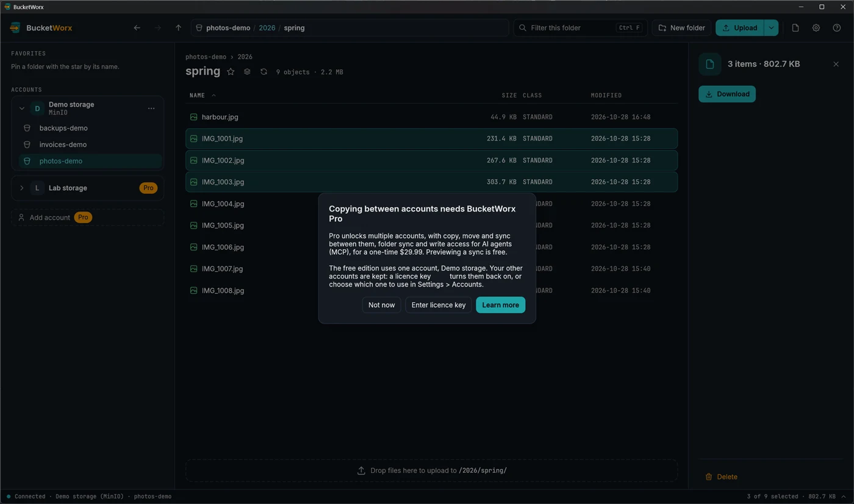Click the stacked layers icon beside spring

(247, 72)
